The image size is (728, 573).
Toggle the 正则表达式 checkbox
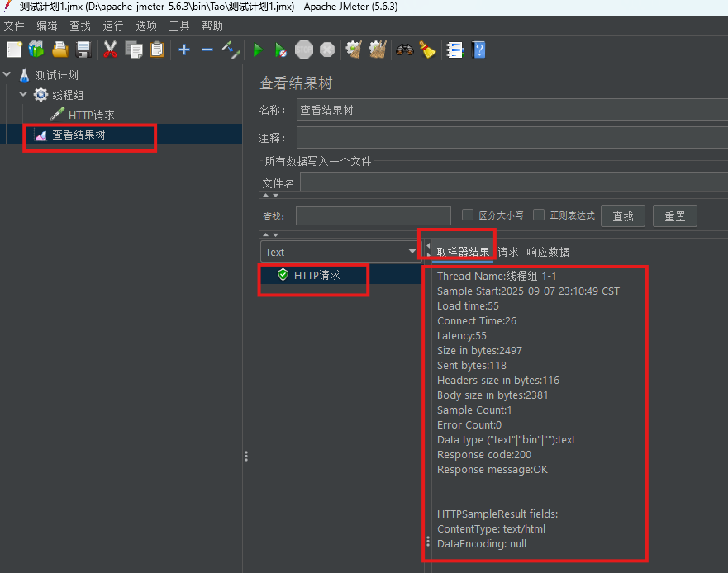[x=539, y=215]
